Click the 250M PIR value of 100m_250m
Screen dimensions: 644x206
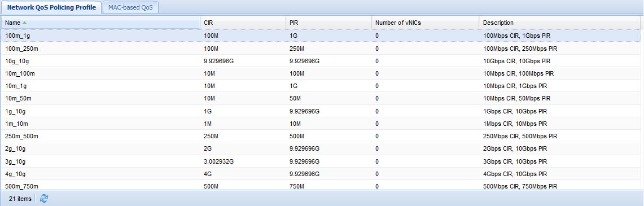click(296, 49)
